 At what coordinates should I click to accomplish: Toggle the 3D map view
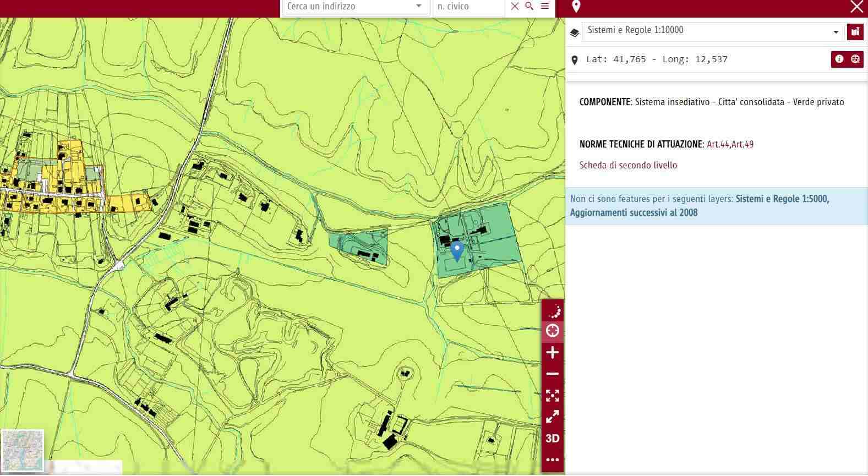553,439
